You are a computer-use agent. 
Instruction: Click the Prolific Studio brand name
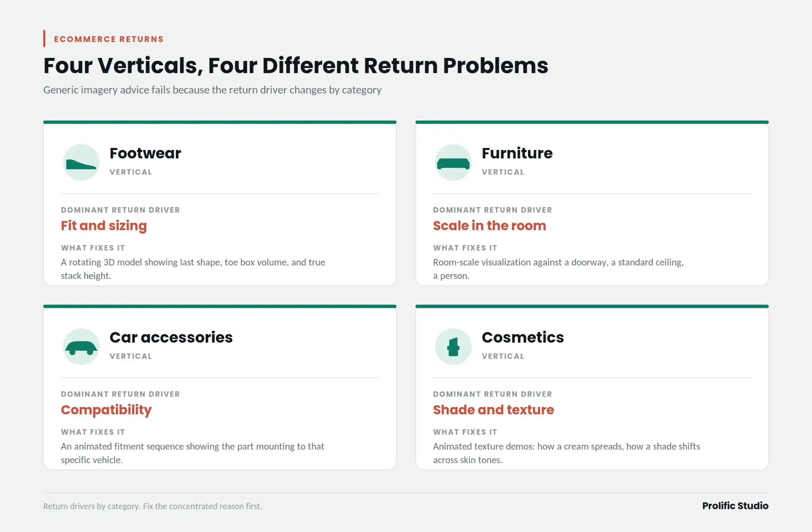click(x=735, y=506)
